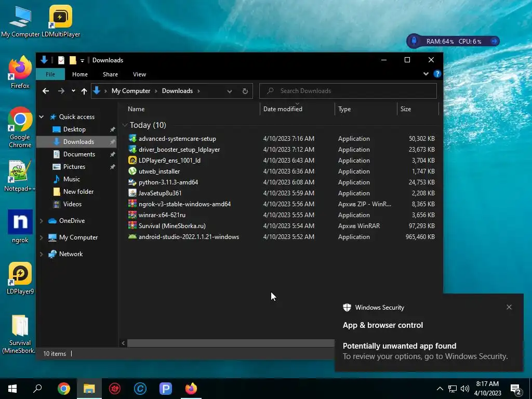Screen dimensions: 532x399
Task: Open the quick access toolbar customize dropdown
Action: click(x=82, y=61)
